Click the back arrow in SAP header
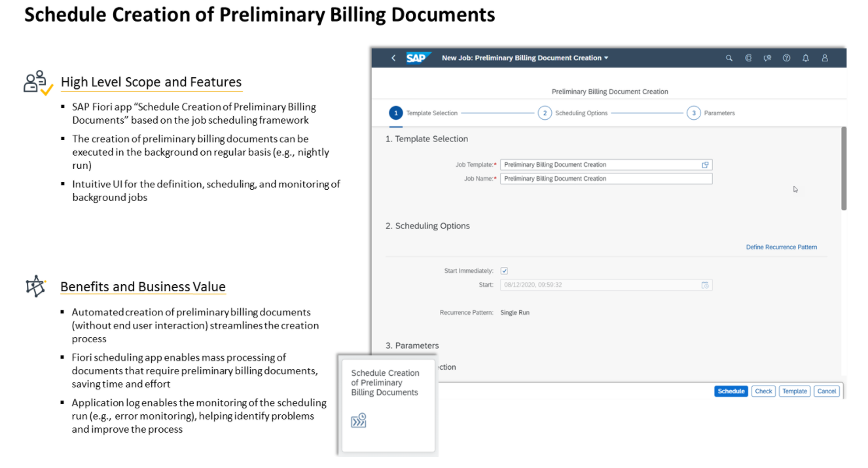Image resolution: width=868 pixels, height=468 pixels. click(x=393, y=58)
